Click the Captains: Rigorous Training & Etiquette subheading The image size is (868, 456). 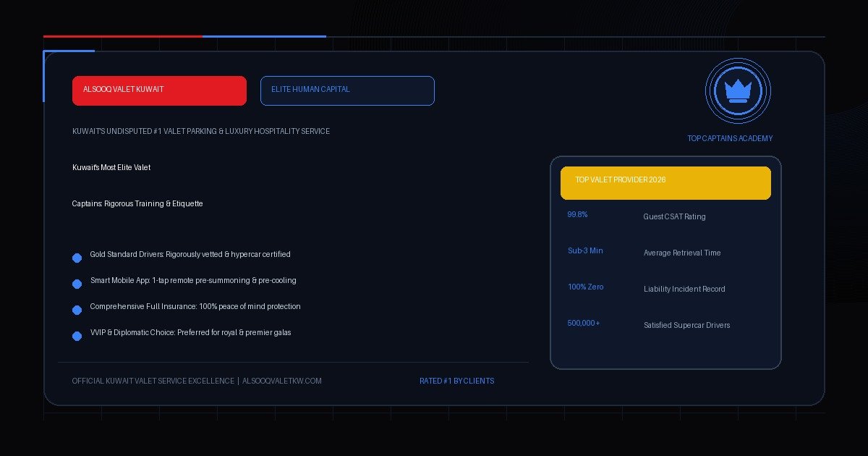[x=137, y=203]
